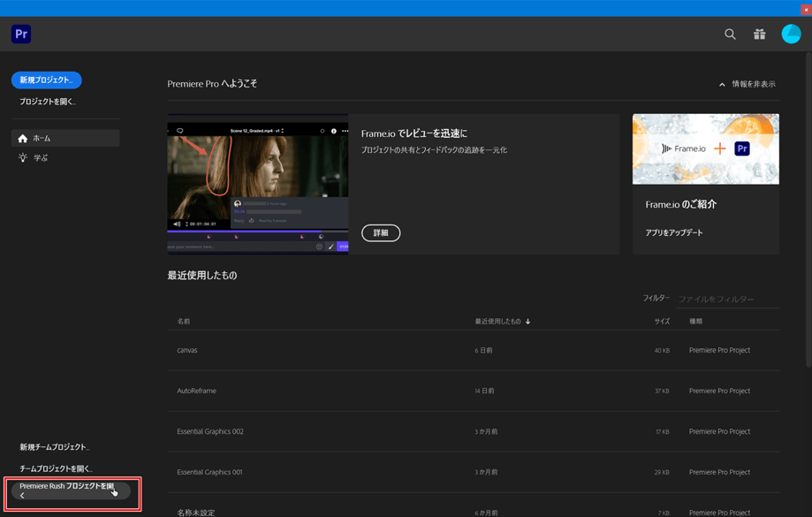Open the blue account avatar

(791, 34)
